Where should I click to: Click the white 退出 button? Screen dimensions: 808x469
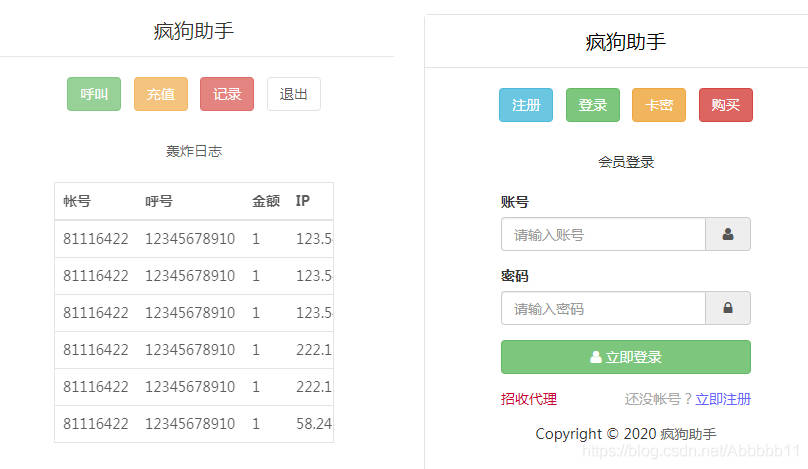[x=294, y=94]
